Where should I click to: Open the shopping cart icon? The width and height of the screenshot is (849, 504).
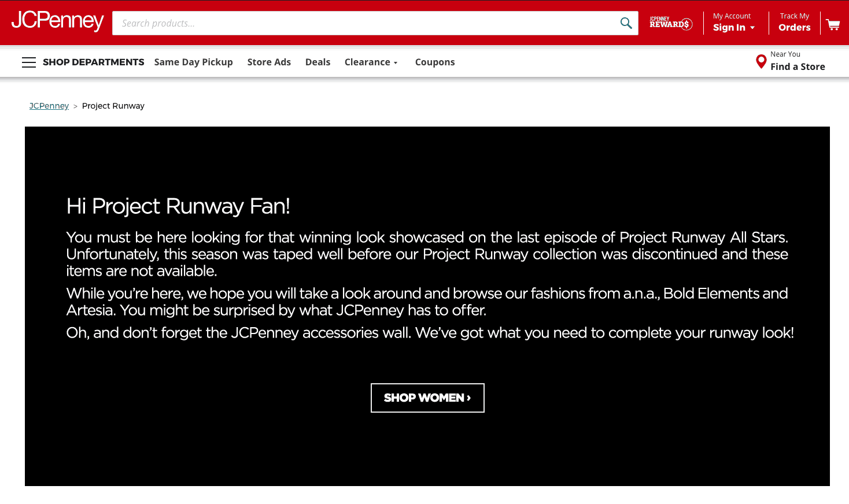click(833, 24)
